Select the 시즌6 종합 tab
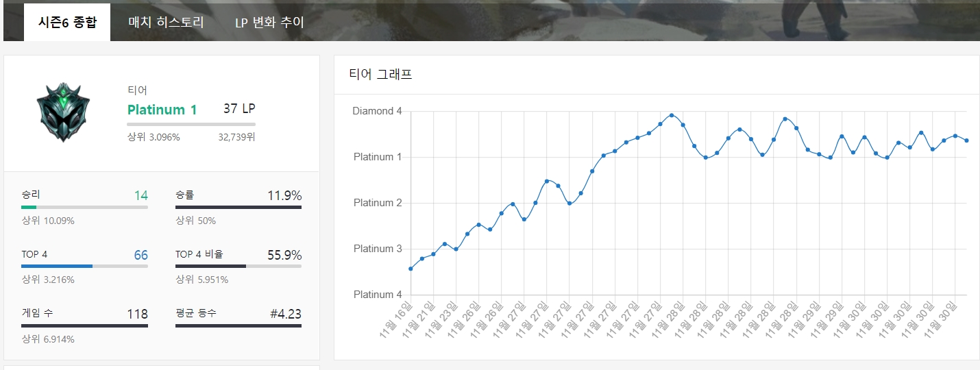 tap(67, 22)
